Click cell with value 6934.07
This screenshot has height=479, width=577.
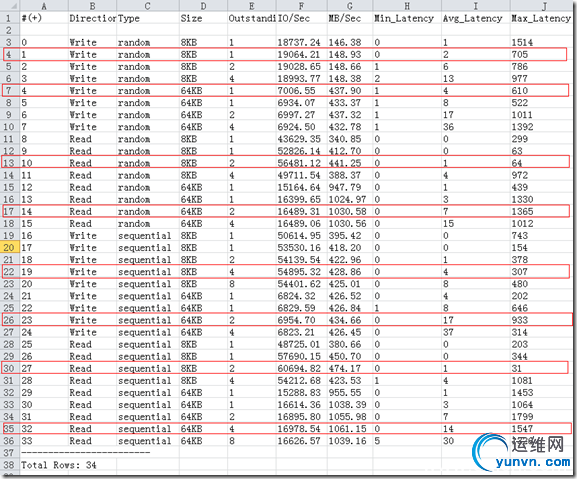click(x=301, y=103)
